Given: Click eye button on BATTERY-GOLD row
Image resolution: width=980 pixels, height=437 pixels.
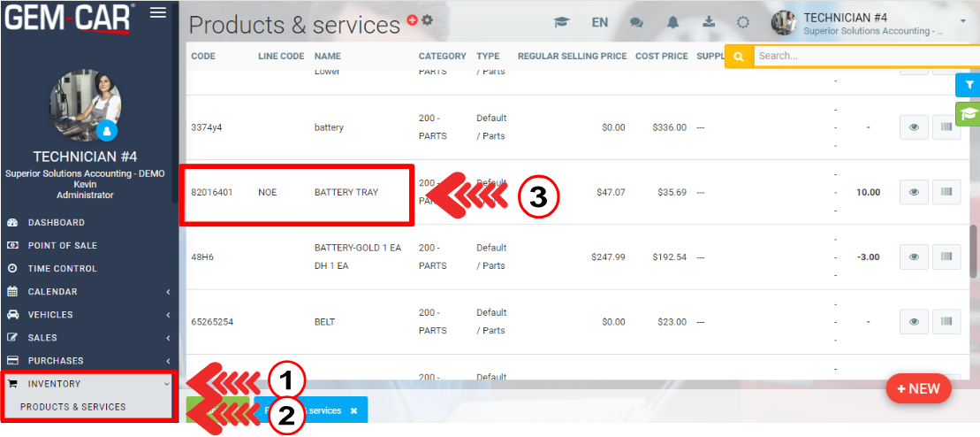Looking at the screenshot, I should [914, 257].
